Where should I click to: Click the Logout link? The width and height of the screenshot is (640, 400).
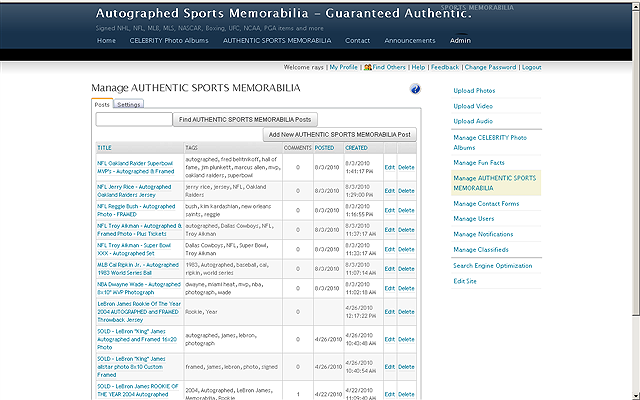pos(531,67)
